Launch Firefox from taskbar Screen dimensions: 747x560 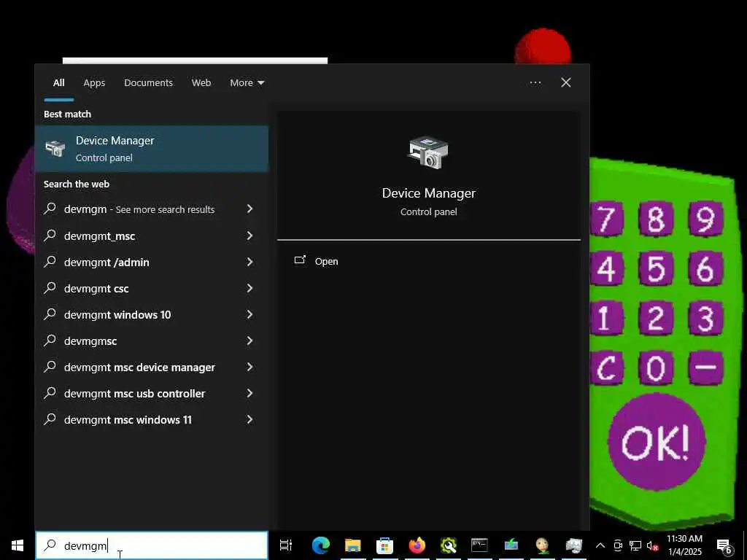(x=417, y=545)
